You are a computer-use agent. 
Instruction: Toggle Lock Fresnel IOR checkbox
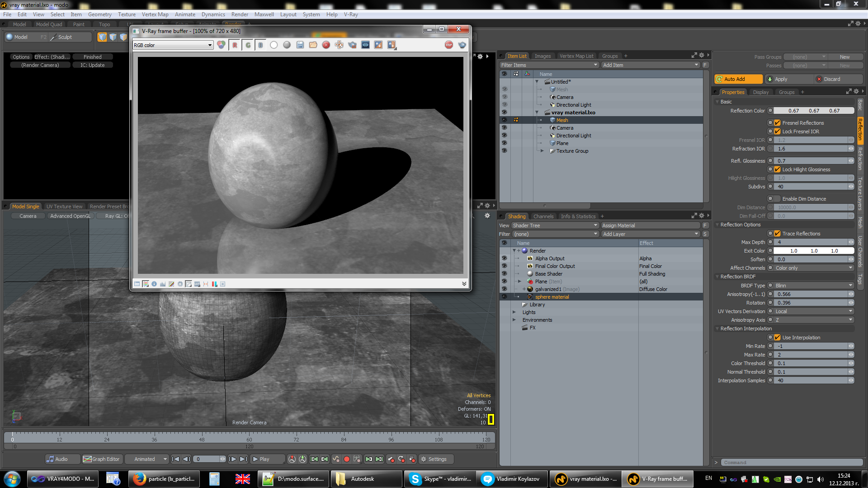click(778, 131)
